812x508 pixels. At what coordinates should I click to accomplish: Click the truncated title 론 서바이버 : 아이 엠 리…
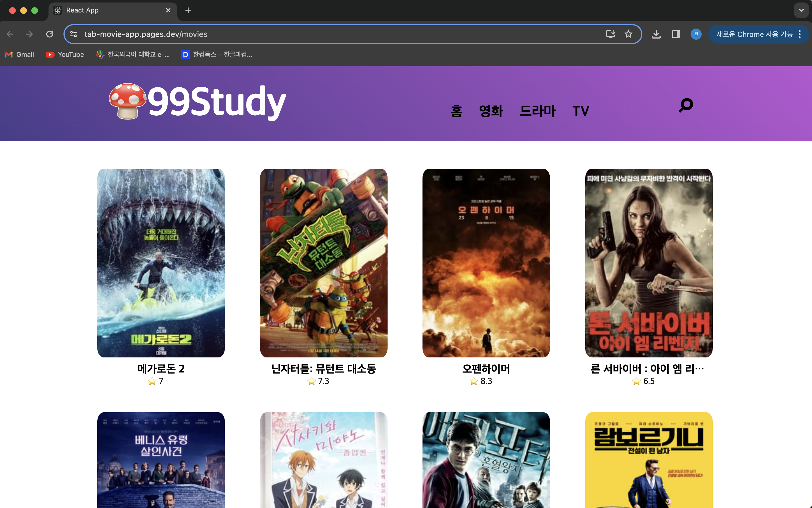[647, 369]
